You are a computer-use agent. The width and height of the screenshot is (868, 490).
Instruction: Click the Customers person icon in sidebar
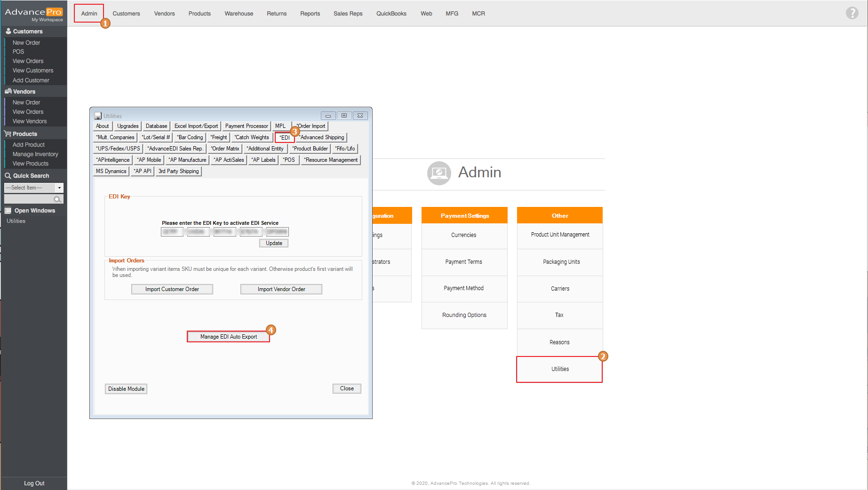pos(8,32)
